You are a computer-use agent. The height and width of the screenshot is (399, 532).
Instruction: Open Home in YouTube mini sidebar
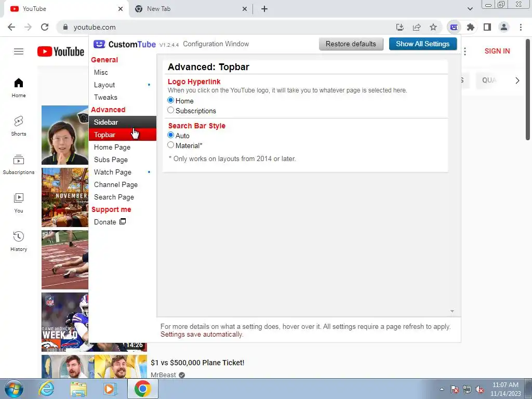point(19,88)
